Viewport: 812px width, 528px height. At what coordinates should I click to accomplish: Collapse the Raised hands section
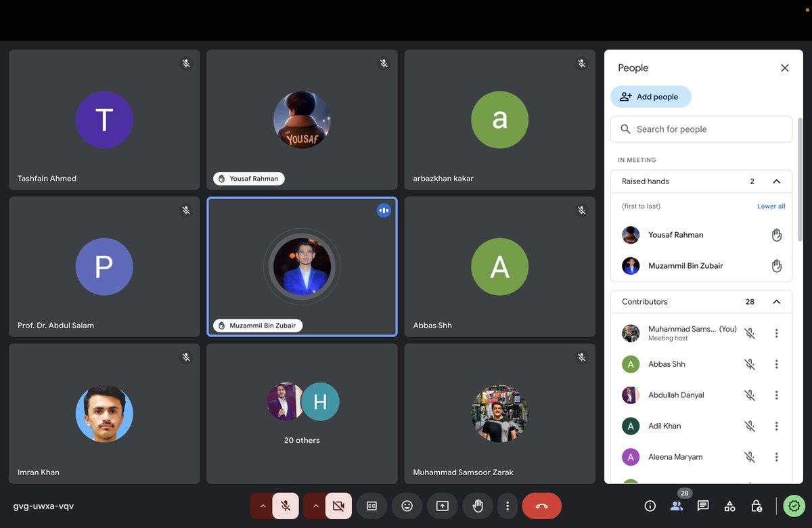(777, 181)
